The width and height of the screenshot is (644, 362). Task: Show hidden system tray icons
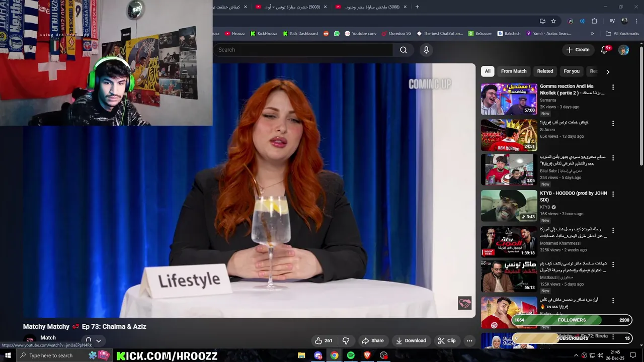[576, 355]
